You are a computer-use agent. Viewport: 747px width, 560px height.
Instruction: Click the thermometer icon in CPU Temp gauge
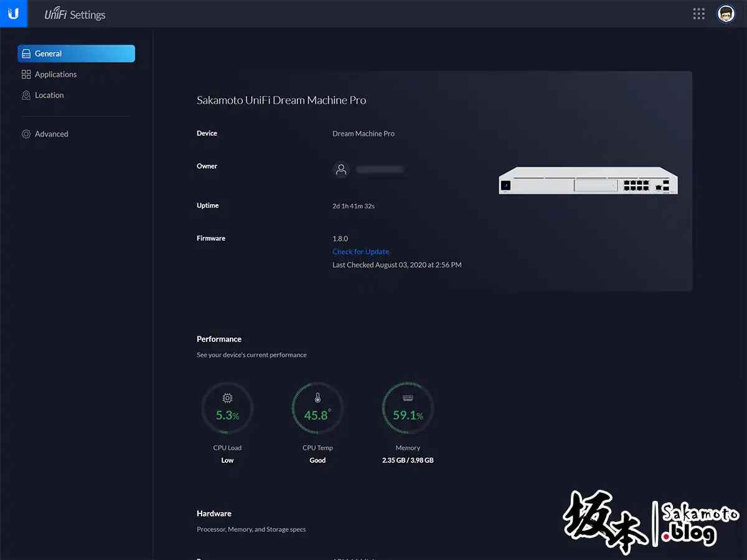(x=317, y=398)
